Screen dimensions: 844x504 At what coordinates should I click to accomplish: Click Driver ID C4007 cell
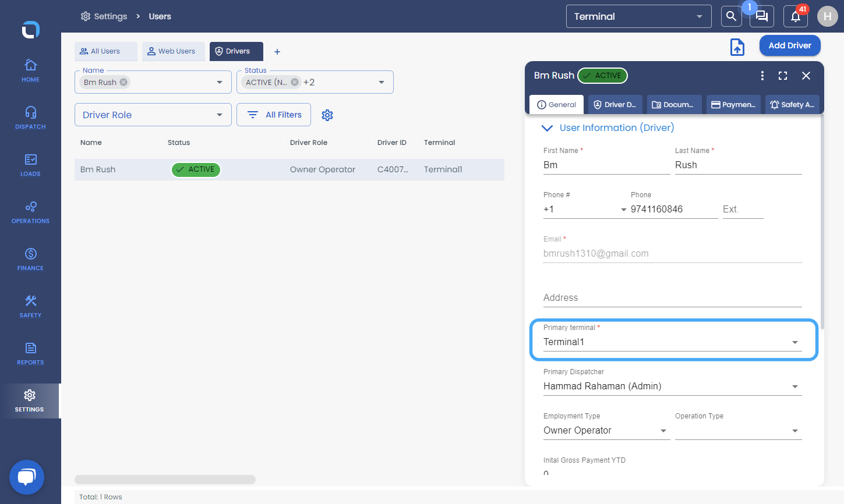click(x=393, y=169)
